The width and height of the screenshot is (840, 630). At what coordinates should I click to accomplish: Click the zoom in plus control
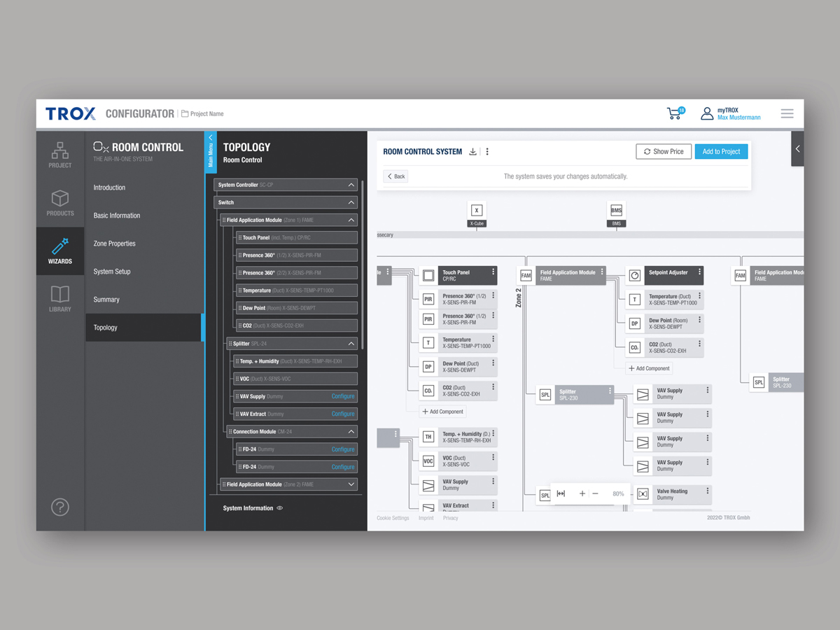pyautogui.click(x=582, y=493)
